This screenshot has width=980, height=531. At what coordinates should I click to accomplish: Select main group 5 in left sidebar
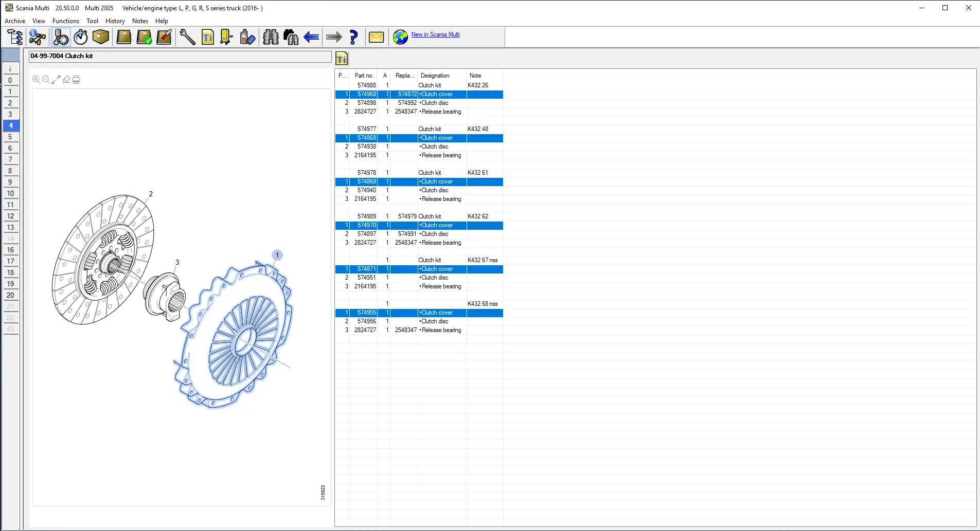click(10, 137)
